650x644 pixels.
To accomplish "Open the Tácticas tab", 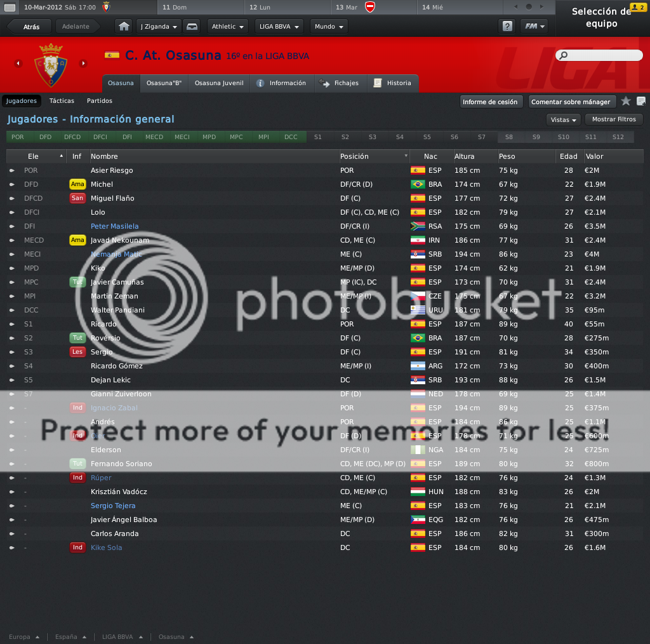I will pyautogui.click(x=62, y=101).
